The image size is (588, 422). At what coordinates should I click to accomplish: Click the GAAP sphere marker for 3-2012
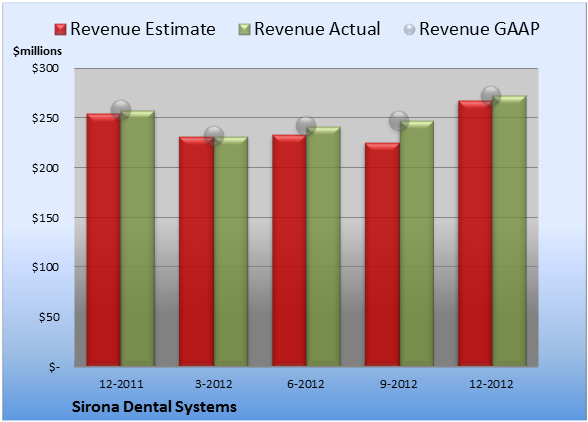214,136
